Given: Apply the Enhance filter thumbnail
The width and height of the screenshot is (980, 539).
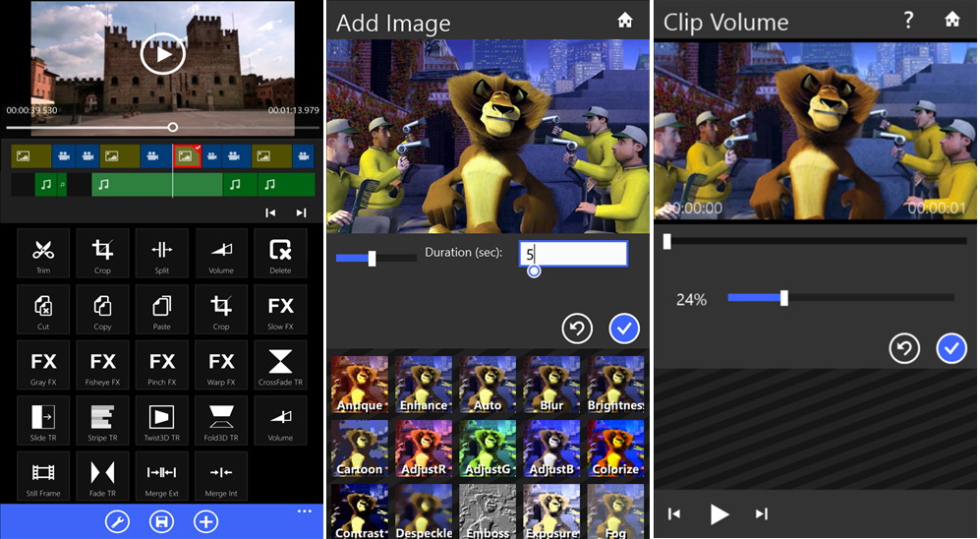Looking at the screenshot, I should pos(424,386).
